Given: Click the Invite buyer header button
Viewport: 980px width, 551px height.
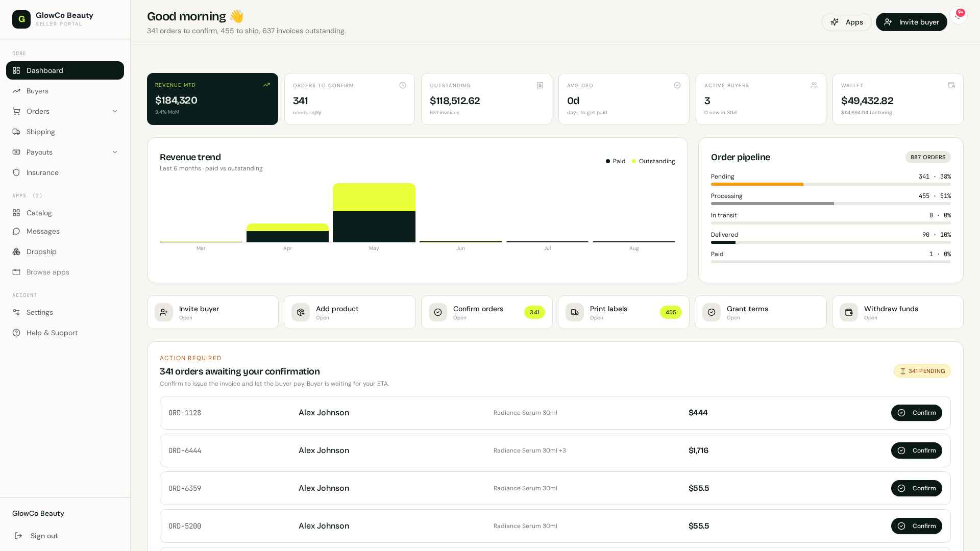Looking at the screenshot, I should (911, 22).
